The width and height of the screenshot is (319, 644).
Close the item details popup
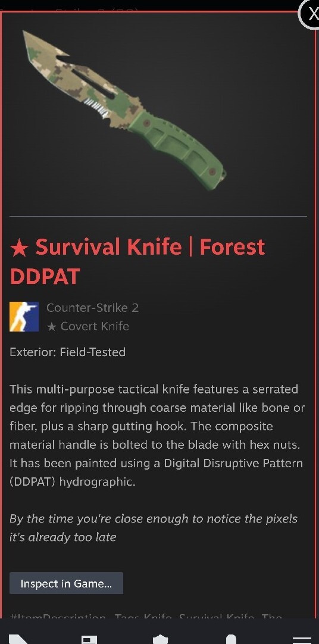pyautogui.click(x=311, y=14)
